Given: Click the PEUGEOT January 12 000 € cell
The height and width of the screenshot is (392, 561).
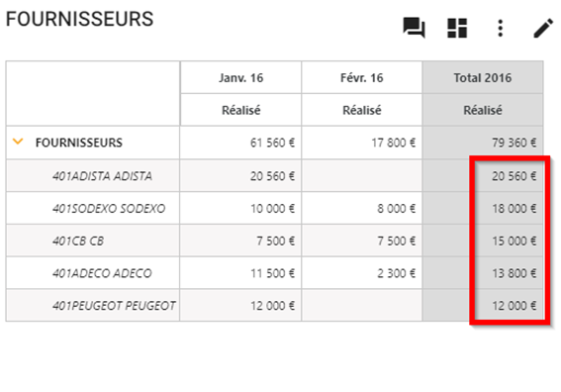Looking at the screenshot, I should point(240,306).
